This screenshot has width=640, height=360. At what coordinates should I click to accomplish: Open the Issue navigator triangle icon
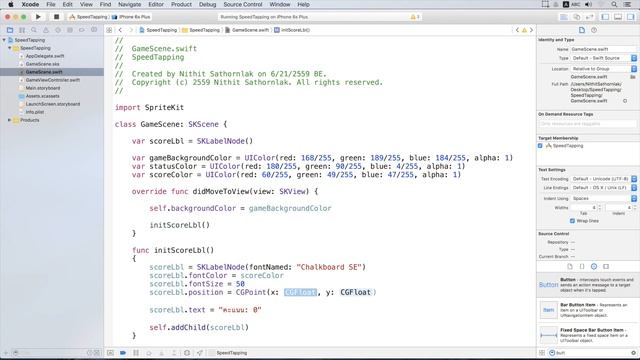coord(46,30)
